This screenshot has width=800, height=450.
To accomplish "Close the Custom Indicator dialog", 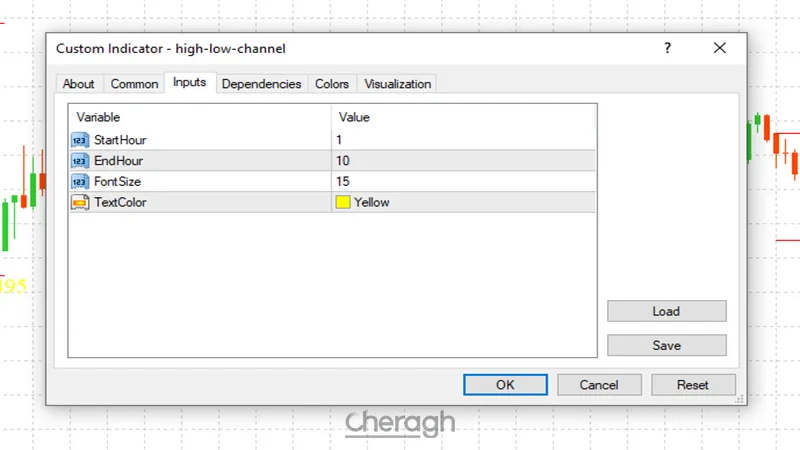I will [719, 48].
